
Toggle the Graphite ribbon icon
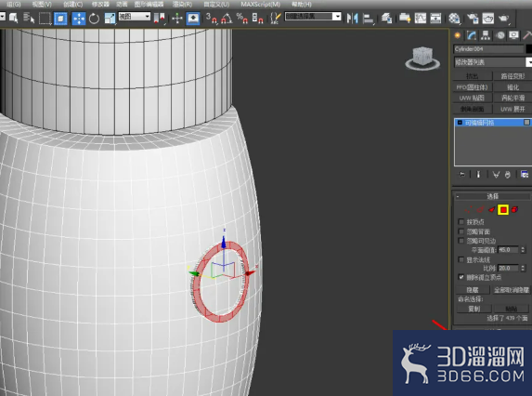pyautogui.click(x=405, y=18)
